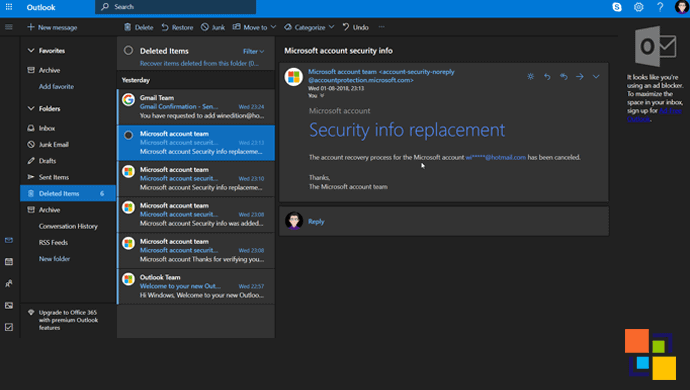690x390 pixels.
Task: Open the Settings gear
Action: click(639, 7)
